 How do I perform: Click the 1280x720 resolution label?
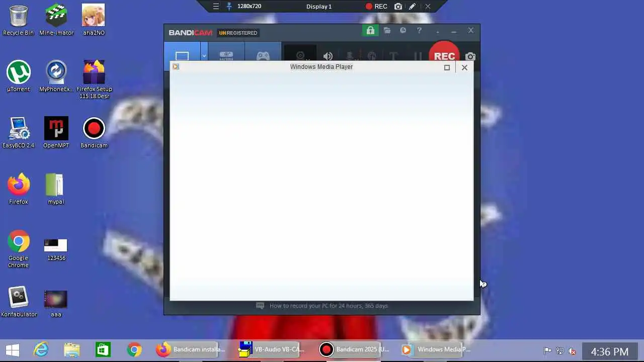pyautogui.click(x=250, y=7)
